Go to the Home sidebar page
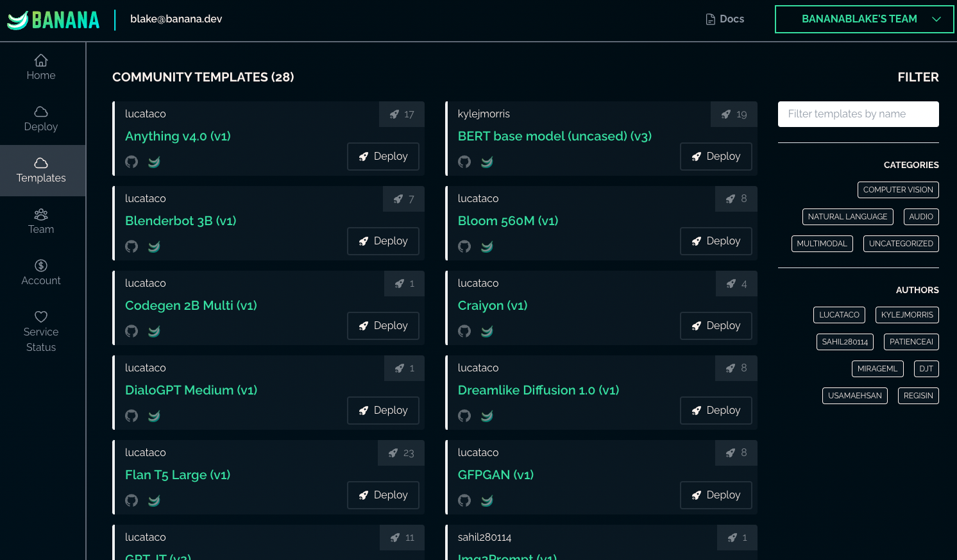The height and width of the screenshot is (560, 957). (41, 67)
